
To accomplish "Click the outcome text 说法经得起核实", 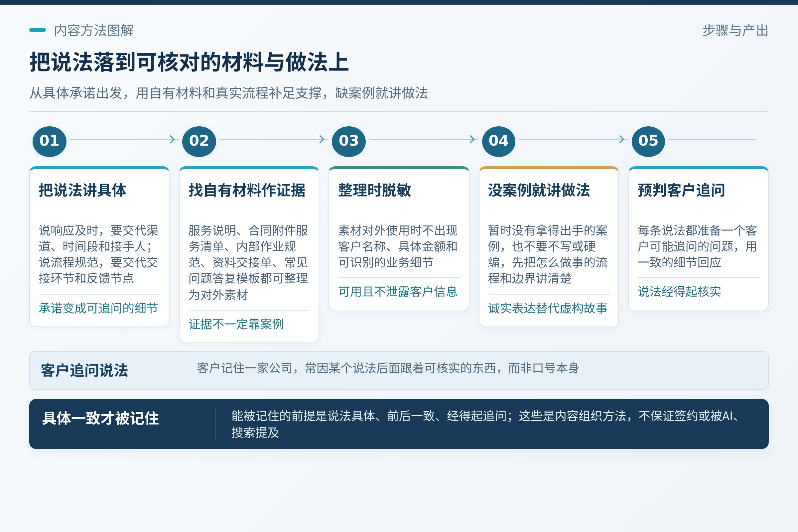I will pyautogui.click(x=680, y=292).
